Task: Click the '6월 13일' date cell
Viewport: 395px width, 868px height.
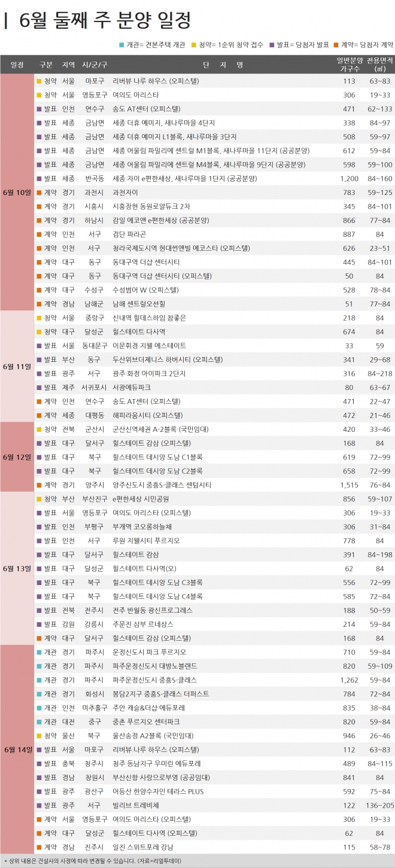Action: click(x=17, y=568)
